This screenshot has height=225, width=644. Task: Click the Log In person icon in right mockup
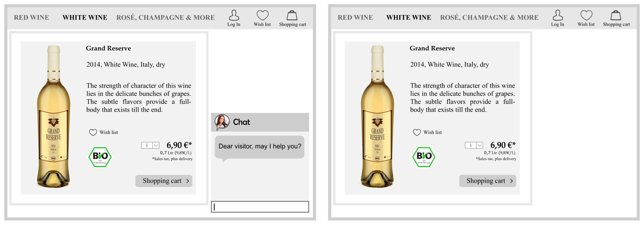click(x=558, y=15)
